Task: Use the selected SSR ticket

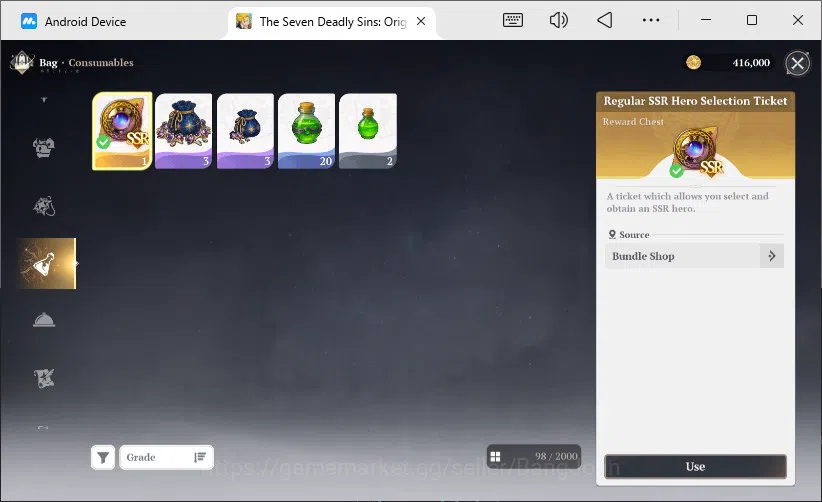Action: 695,466
